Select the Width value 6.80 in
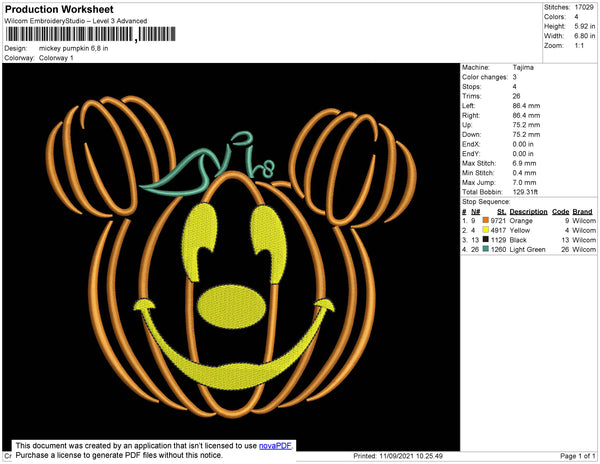The image size is (600, 464). click(585, 36)
